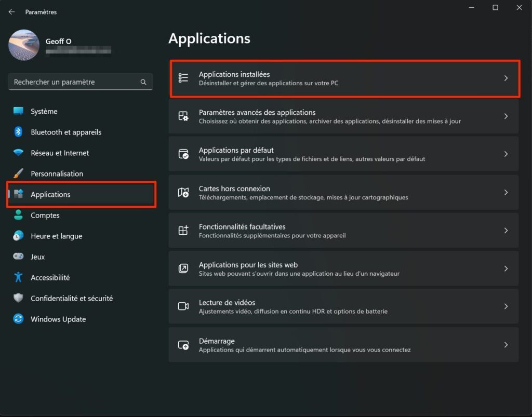
Task: Go to Confidentialité et sécurité
Action: pos(81,299)
